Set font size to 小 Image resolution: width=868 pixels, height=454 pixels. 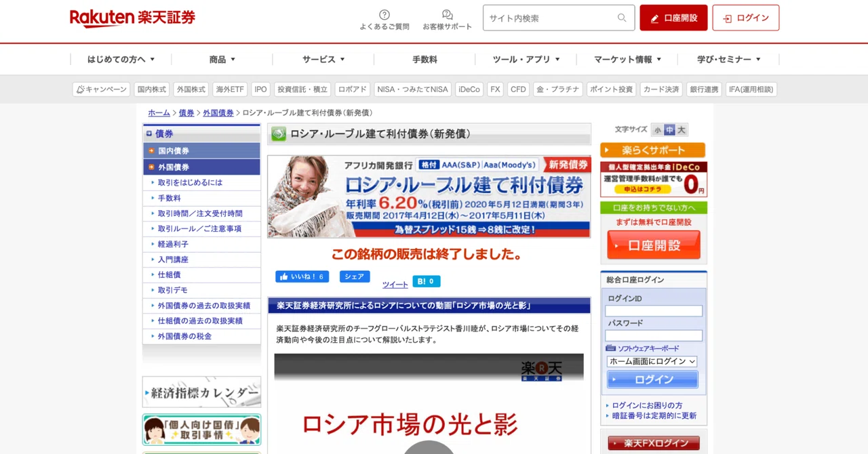coord(657,129)
